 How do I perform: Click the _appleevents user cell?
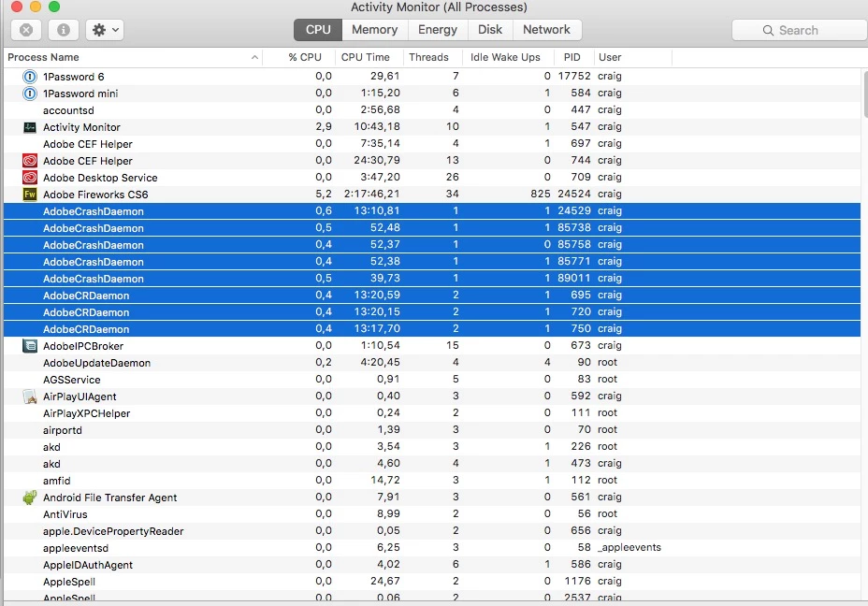pos(629,548)
